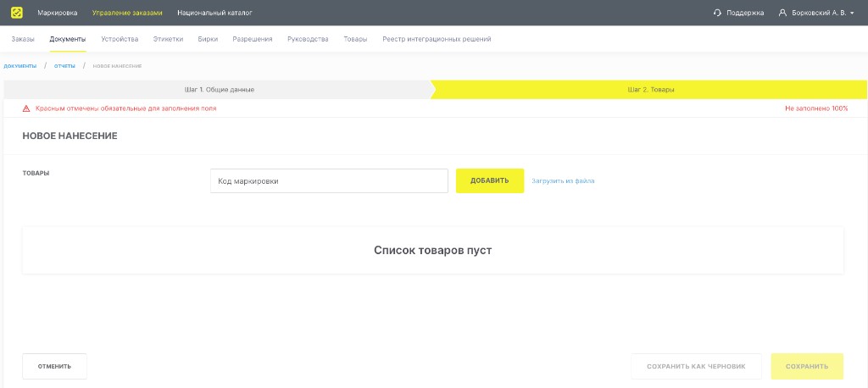Image resolution: width=868 pixels, height=388 pixels.
Task: Click the user profile icon
Action: coord(782,13)
